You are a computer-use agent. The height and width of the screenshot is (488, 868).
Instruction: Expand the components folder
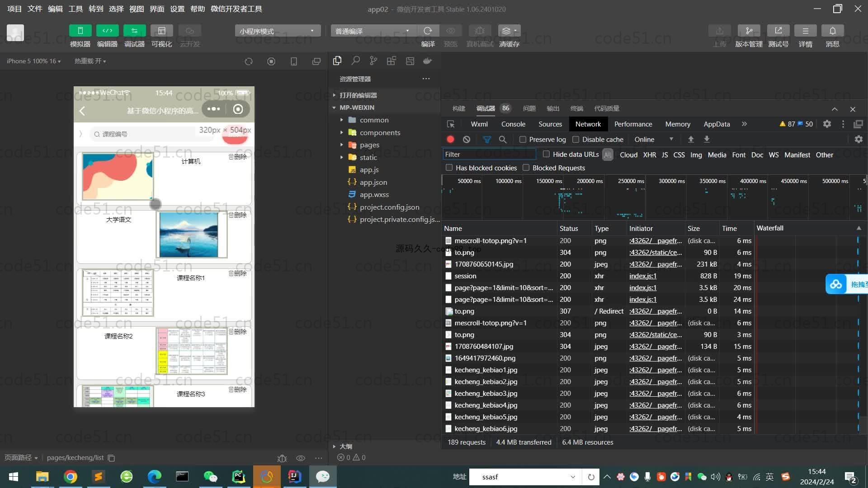(x=342, y=133)
